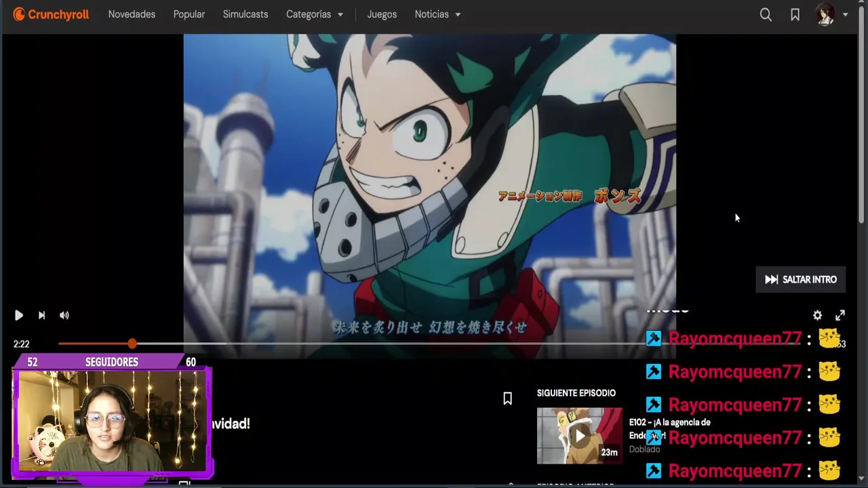Click the orange playback position knob
The height and width of the screenshot is (488, 868).
[x=132, y=344]
